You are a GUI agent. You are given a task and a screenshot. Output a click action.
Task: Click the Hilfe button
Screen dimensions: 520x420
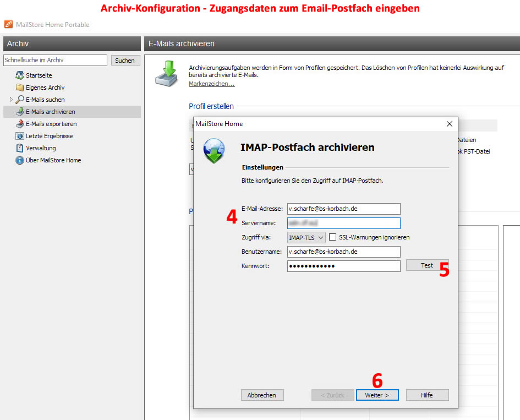tap(427, 395)
